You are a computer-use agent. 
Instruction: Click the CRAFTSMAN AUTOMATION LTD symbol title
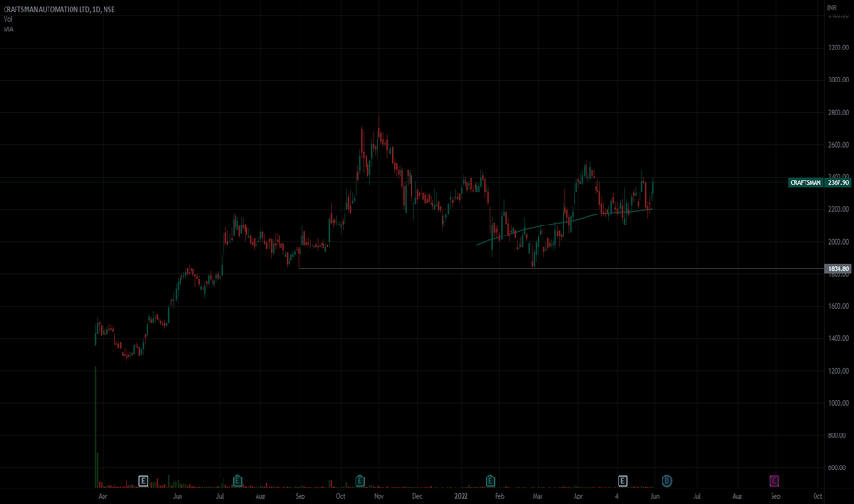tap(59, 9)
